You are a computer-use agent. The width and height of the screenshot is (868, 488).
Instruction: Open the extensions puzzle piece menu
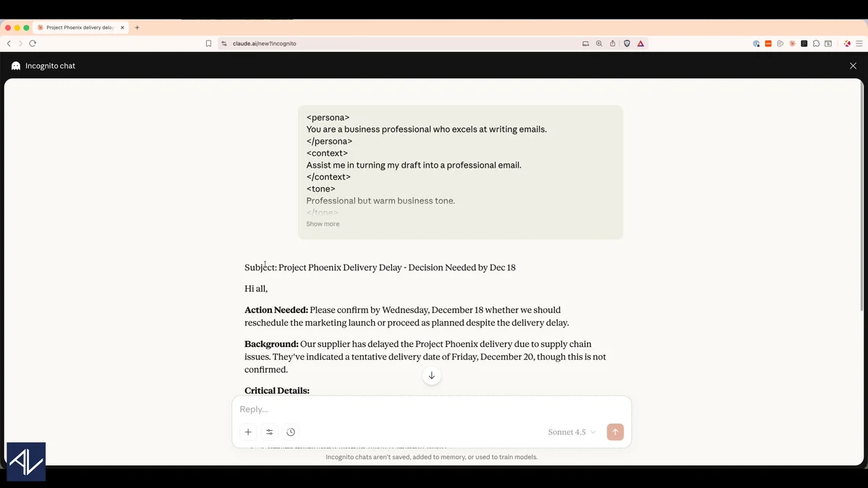[816, 43]
